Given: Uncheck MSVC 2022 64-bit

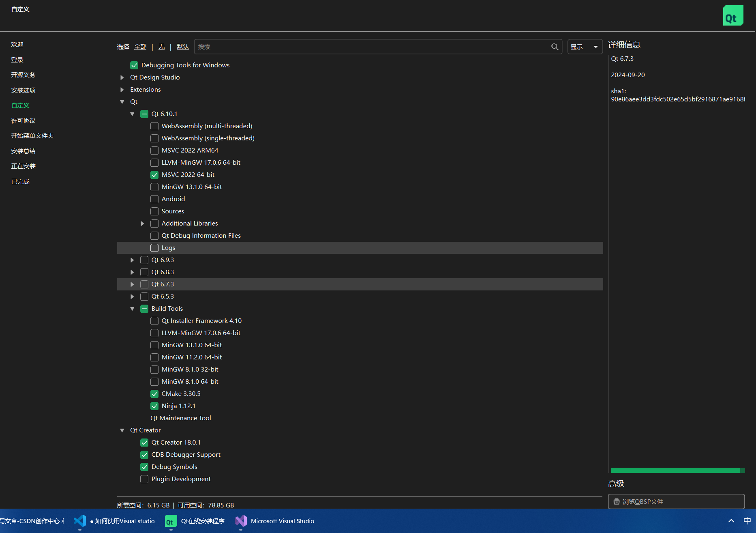Looking at the screenshot, I should click(x=154, y=175).
